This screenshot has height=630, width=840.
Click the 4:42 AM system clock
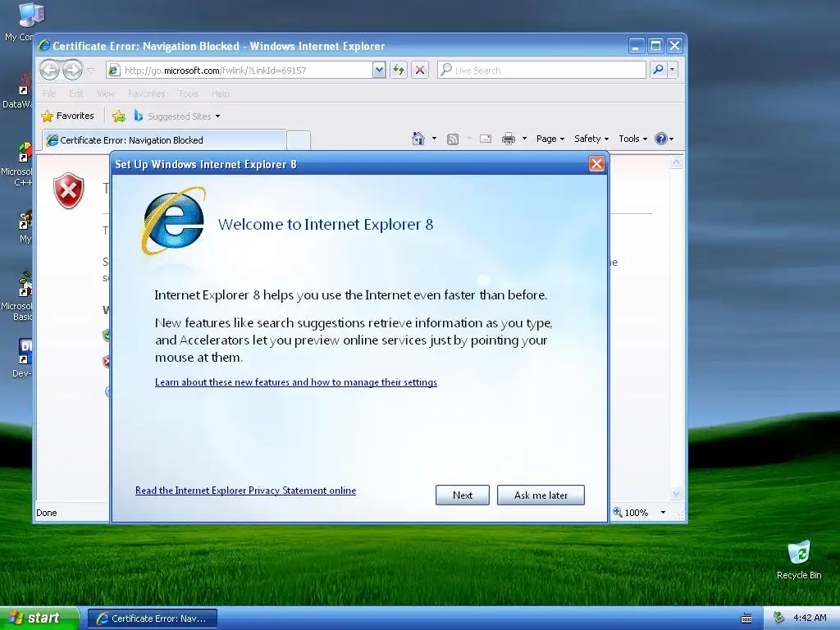(810, 618)
